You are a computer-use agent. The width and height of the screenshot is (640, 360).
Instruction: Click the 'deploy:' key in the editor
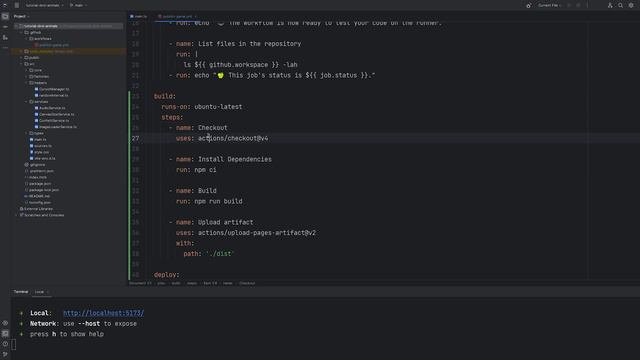(x=167, y=275)
